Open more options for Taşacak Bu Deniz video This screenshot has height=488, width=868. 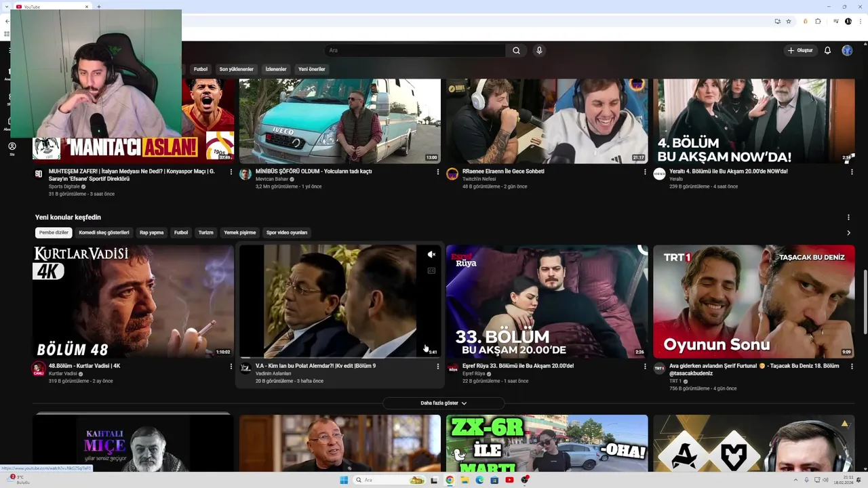(852, 367)
